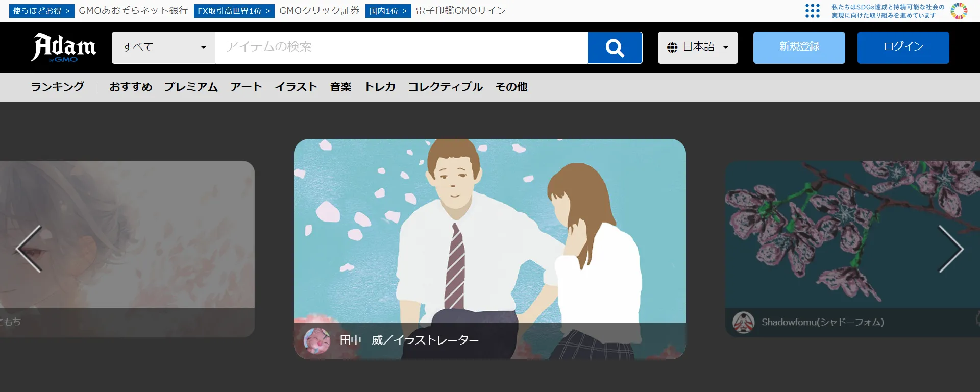The image size is (980, 392).
Task: Click the Adam by GMO logo
Action: tap(64, 47)
